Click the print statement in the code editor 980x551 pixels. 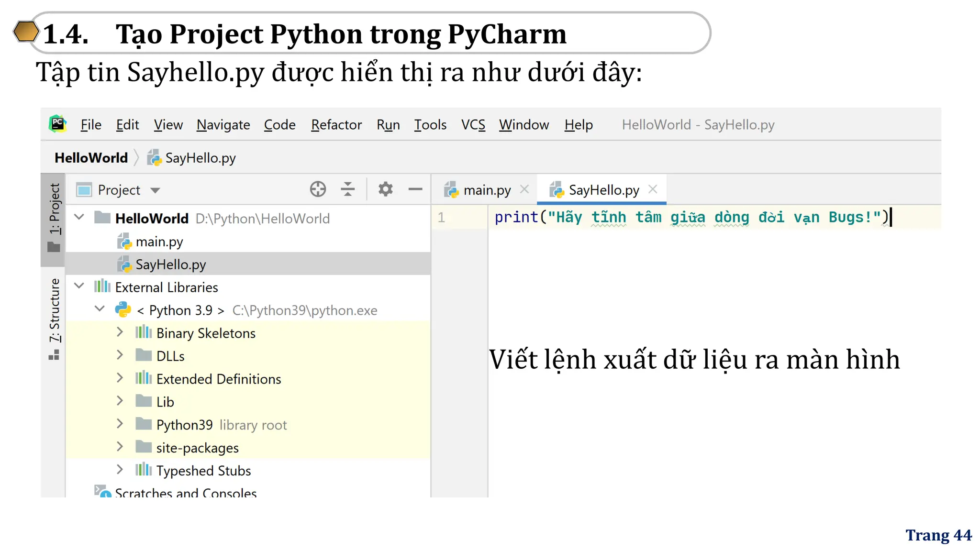(692, 218)
